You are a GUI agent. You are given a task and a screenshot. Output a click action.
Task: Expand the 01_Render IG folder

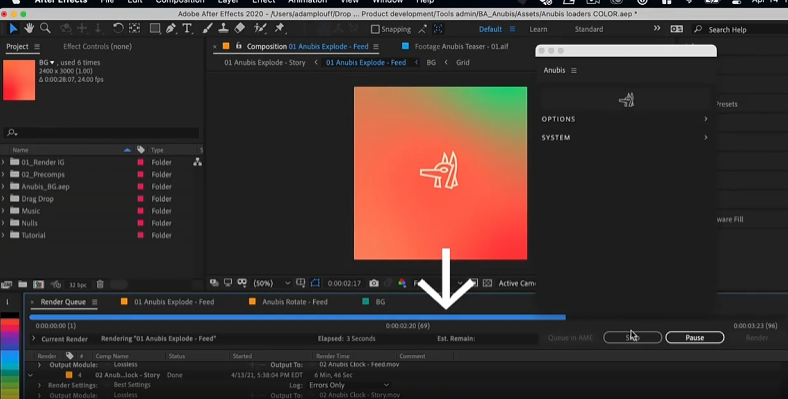coord(3,162)
